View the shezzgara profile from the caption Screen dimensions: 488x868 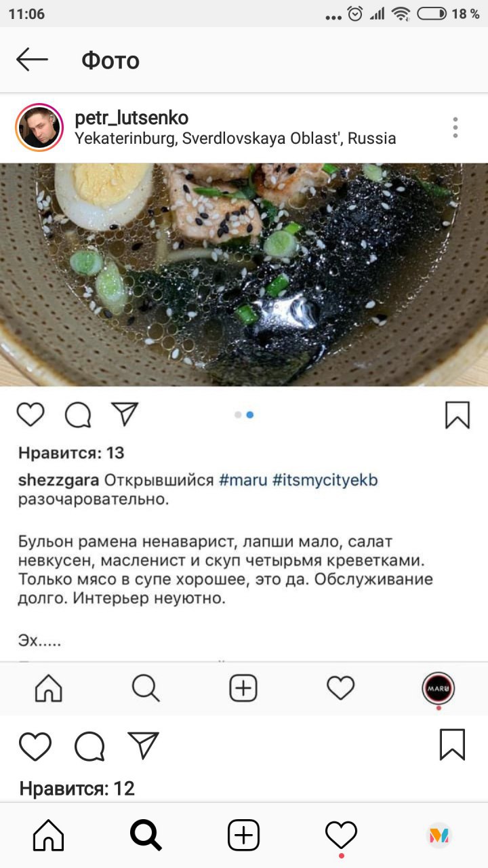tap(59, 481)
